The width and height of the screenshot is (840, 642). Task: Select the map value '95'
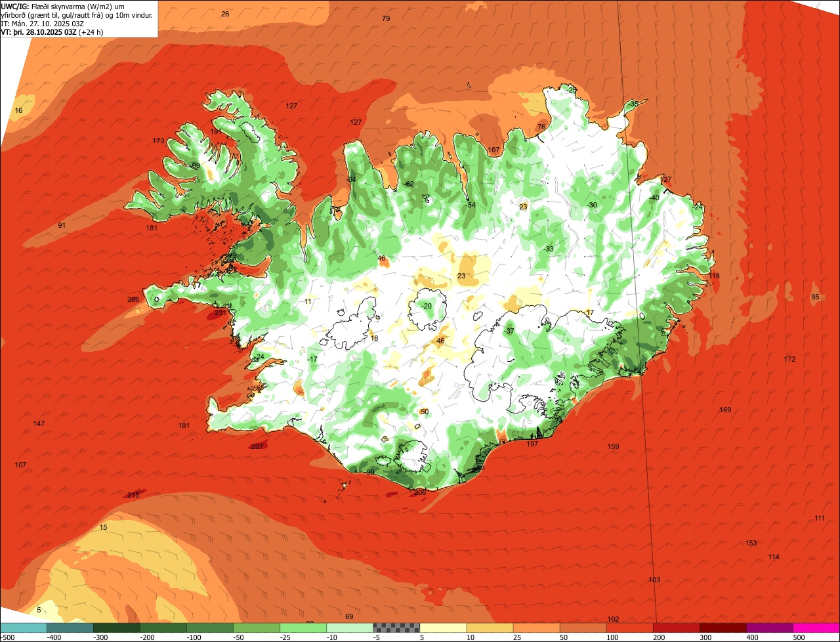(815, 297)
